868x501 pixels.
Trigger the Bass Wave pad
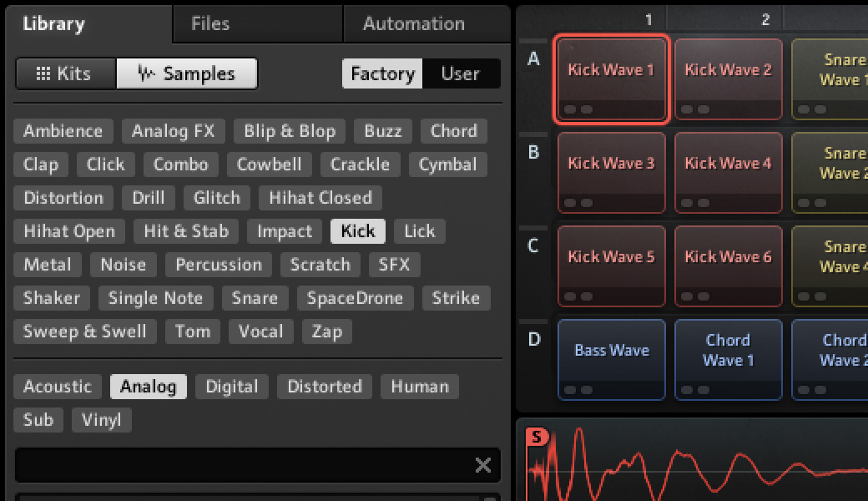tap(611, 359)
